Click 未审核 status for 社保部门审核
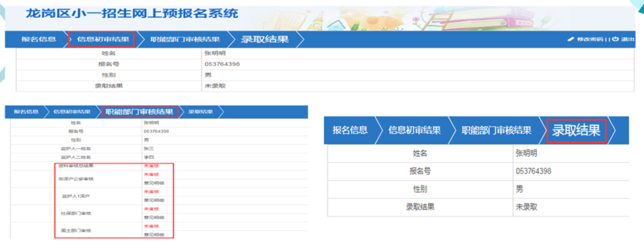This screenshot has width=644, height=252. point(151,209)
